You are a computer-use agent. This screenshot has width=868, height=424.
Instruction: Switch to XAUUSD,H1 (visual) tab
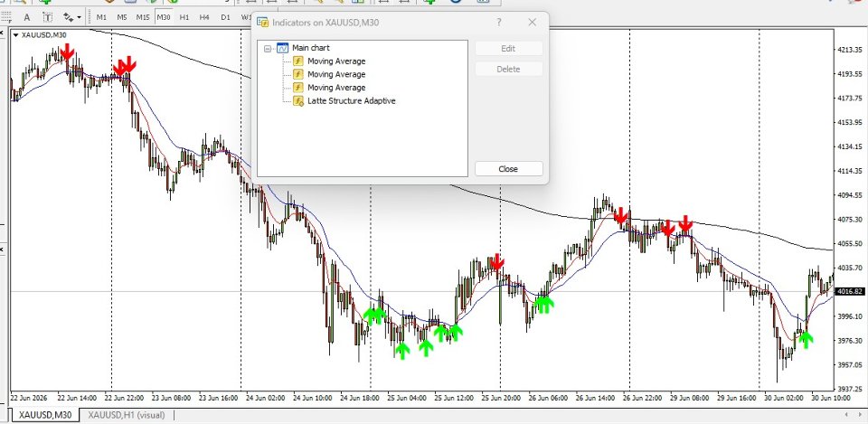pos(127,415)
